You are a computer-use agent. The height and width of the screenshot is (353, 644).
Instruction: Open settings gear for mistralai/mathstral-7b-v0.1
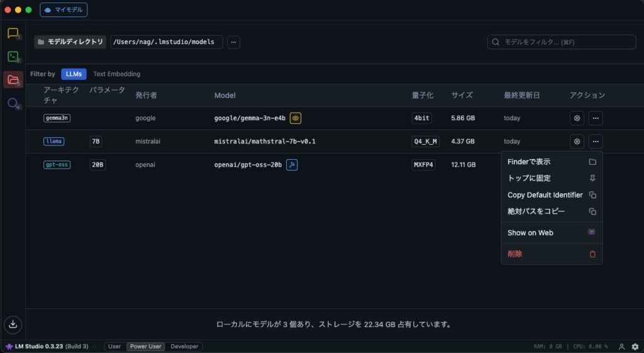pyautogui.click(x=577, y=142)
